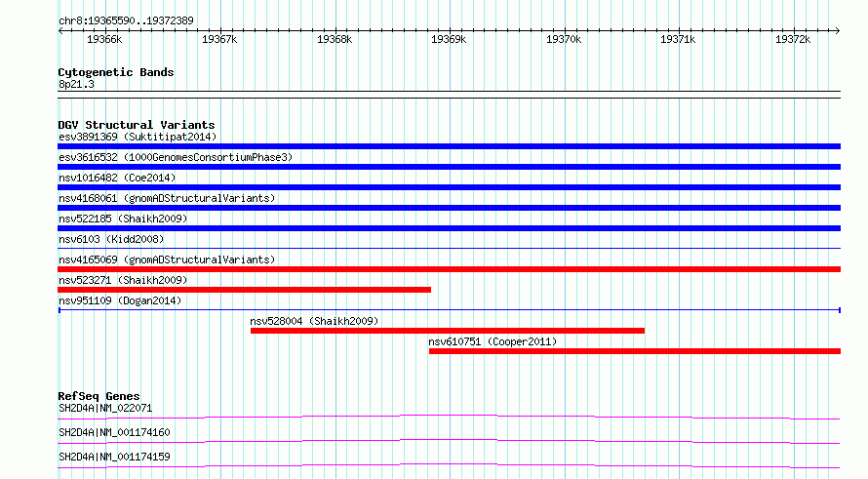Click the 19367k ruler tick
868x479 pixels.
click(219, 39)
